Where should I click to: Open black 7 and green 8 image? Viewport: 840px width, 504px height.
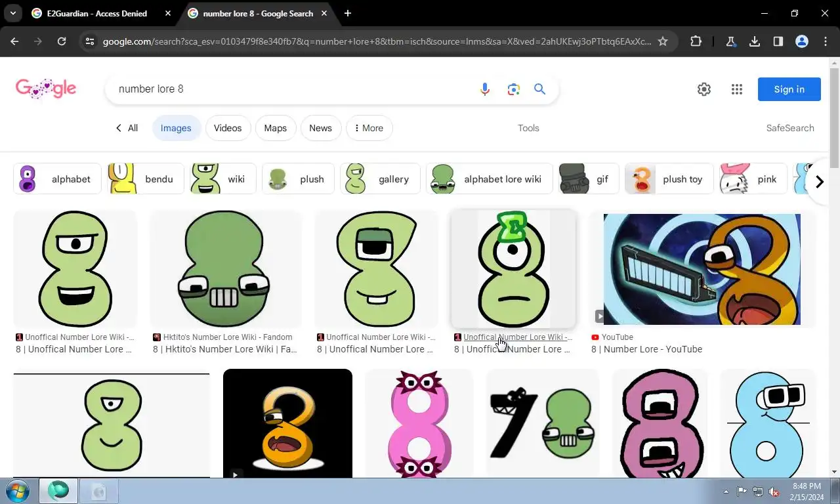543,423
